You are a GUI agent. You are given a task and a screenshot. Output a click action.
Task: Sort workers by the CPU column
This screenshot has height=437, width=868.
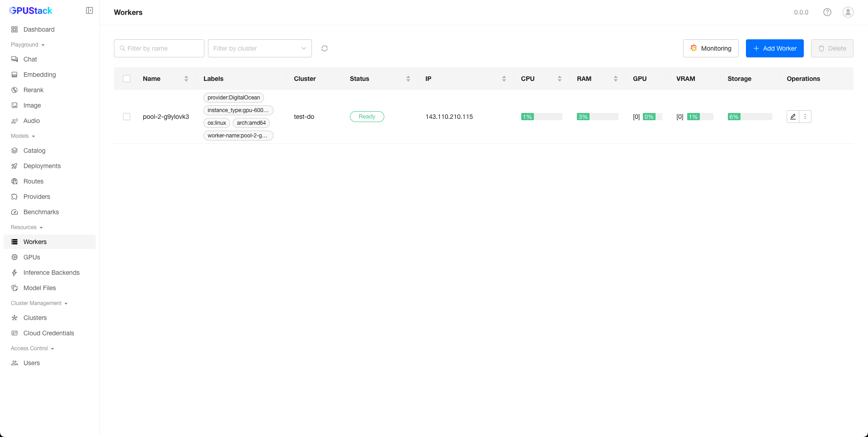559,79
